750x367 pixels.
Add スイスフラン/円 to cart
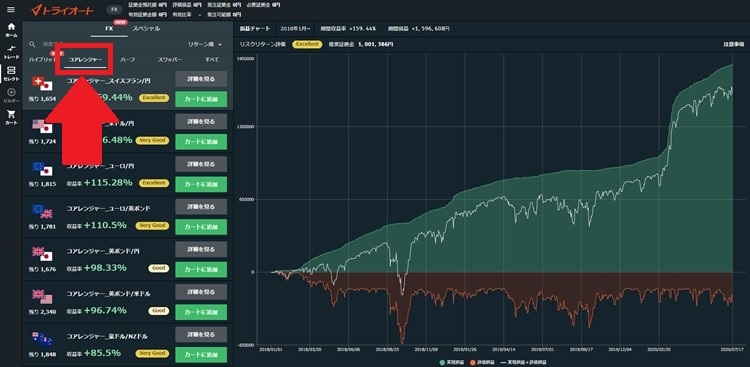tap(201, 99)
